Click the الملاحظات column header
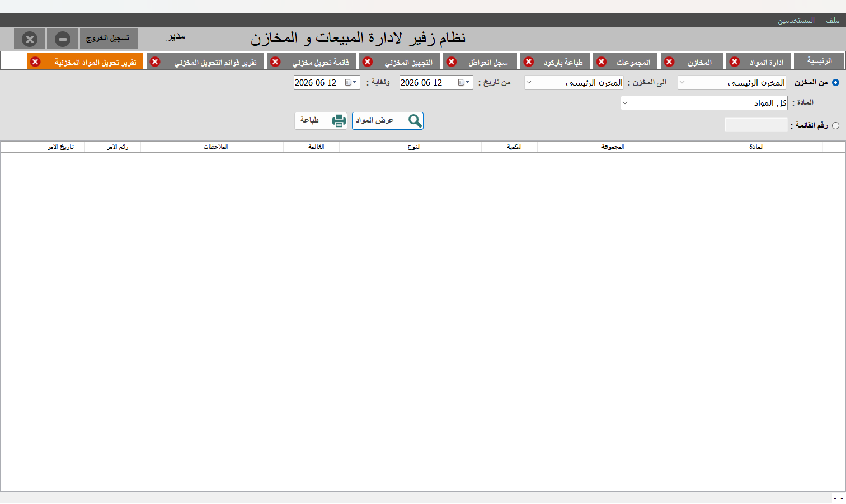This screenshot has height=504, width=846. [212, 147]
